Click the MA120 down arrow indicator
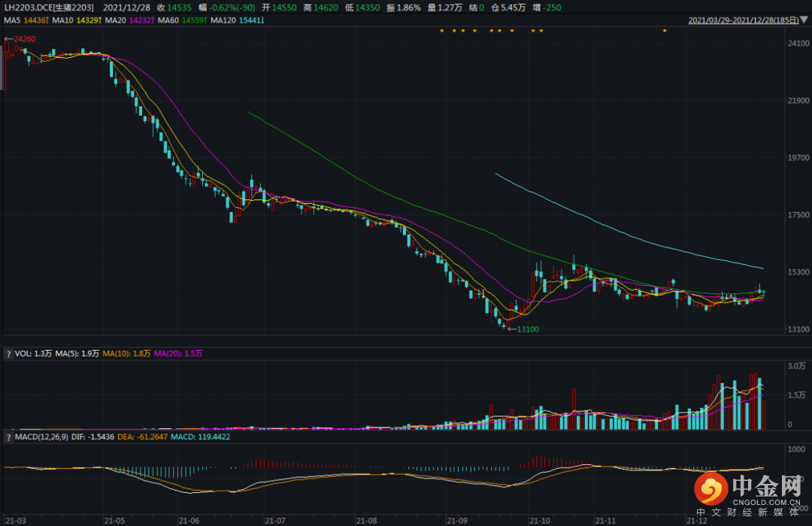 point(262,20)
